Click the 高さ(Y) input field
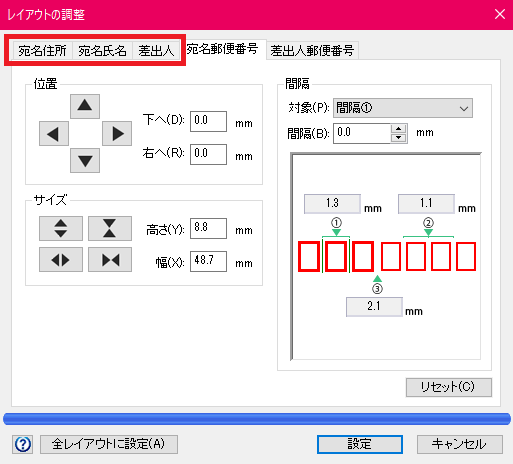The height and width of the screenshot is (464, 513). pos(208,228)
